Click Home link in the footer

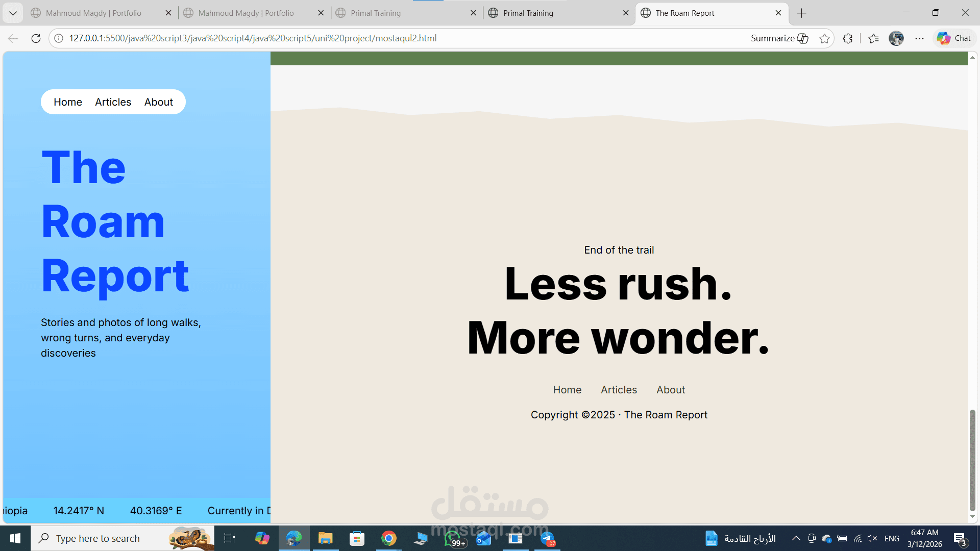(567, 390)
